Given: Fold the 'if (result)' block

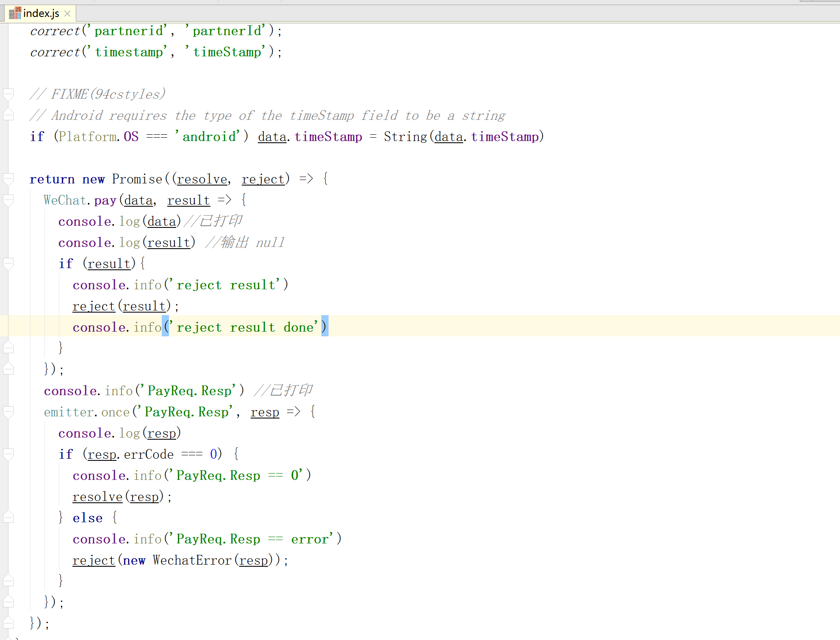Looking at the screenshot, I should click(x=8, y=263).
